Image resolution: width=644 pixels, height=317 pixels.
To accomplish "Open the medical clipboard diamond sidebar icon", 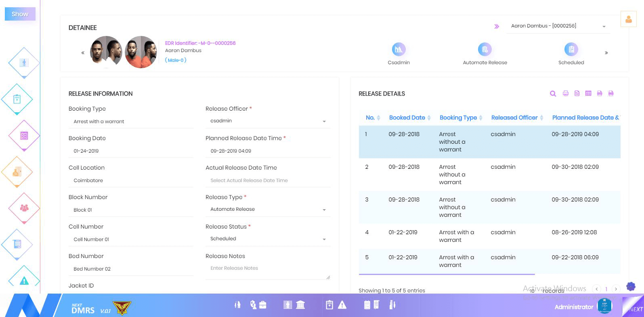I will 17,99.
